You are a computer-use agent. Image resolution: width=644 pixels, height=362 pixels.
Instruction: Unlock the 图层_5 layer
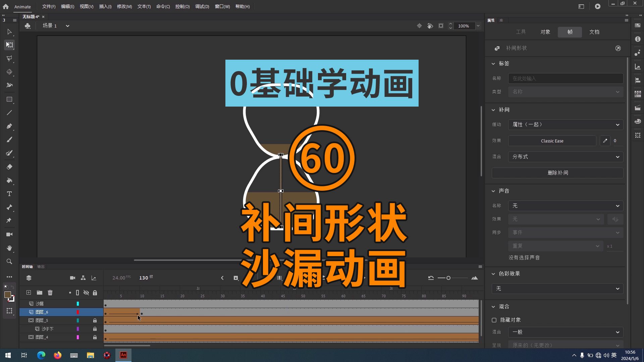95,320
